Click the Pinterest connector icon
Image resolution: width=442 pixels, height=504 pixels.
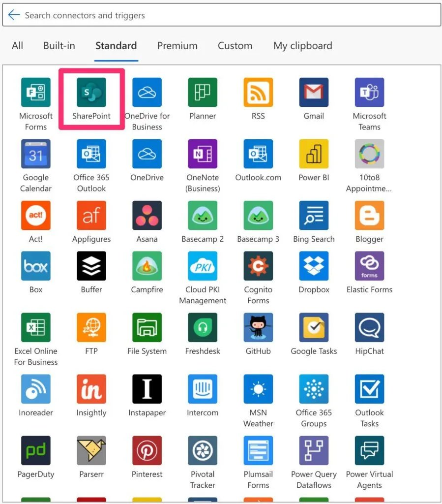[147, 451]
